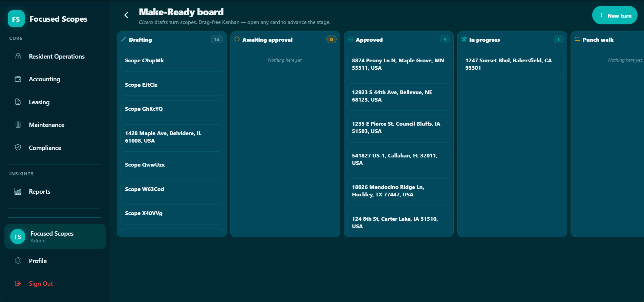This screenshot has height=302, width=644.
Task: Click the clock icon in Awaiting approval header
Action: pos(237,39)
